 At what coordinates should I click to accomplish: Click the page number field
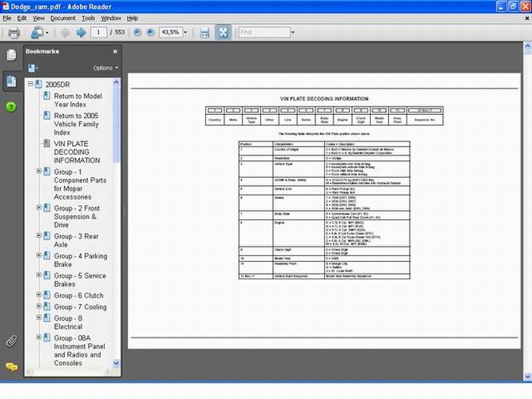[99, 32]
